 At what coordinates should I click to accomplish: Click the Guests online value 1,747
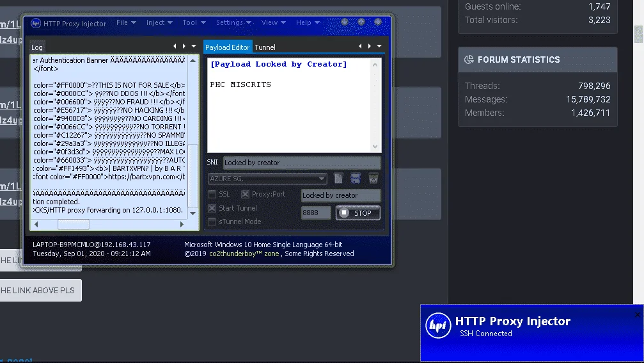click(x=599, y=6)
